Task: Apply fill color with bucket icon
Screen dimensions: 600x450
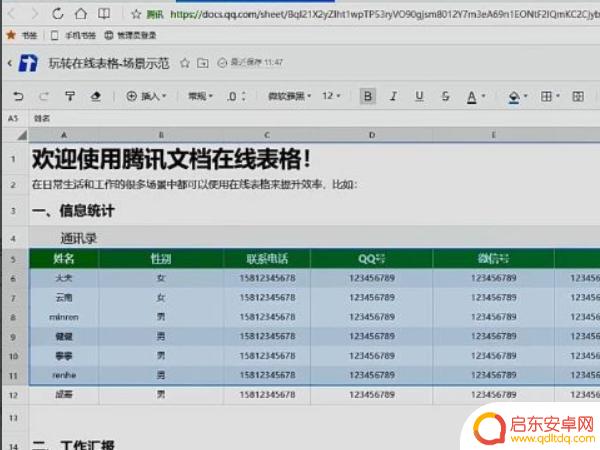Action: tap(514, 97)
